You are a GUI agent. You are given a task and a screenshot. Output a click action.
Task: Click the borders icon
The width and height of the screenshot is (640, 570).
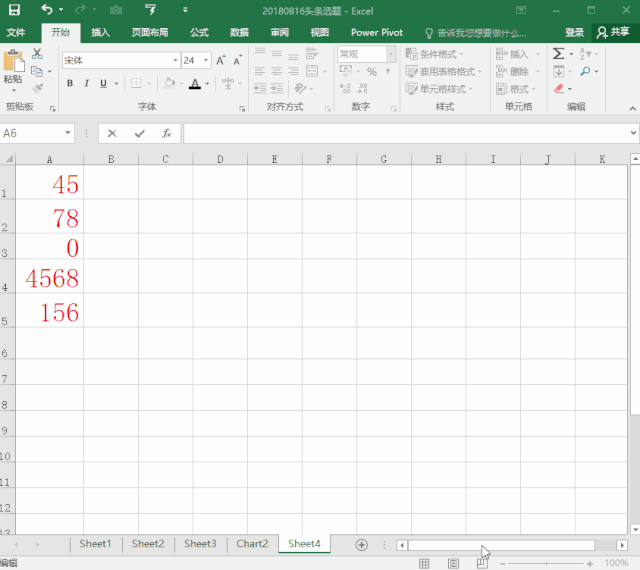click(136, 83)
